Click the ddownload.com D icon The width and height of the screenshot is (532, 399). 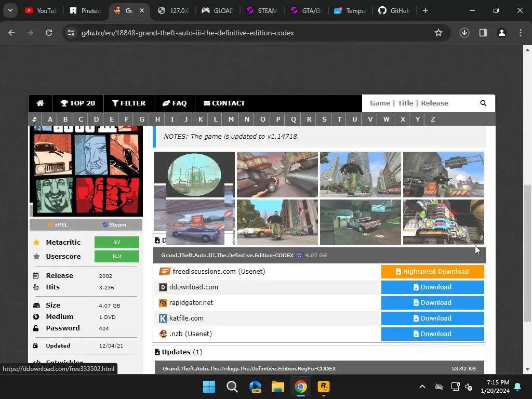pos(163,287)
